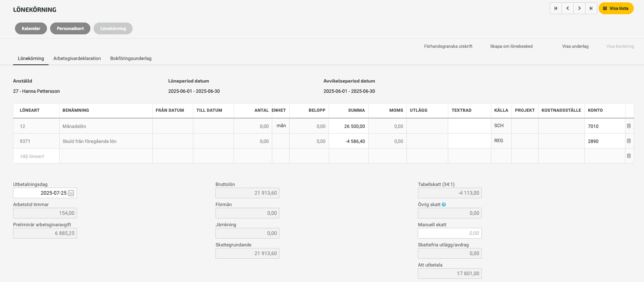Image resolution: width=644 pixels, height=282 pixels.
Task: Click the KOSTNADSSTÄLLE column header
Action: 561,110
